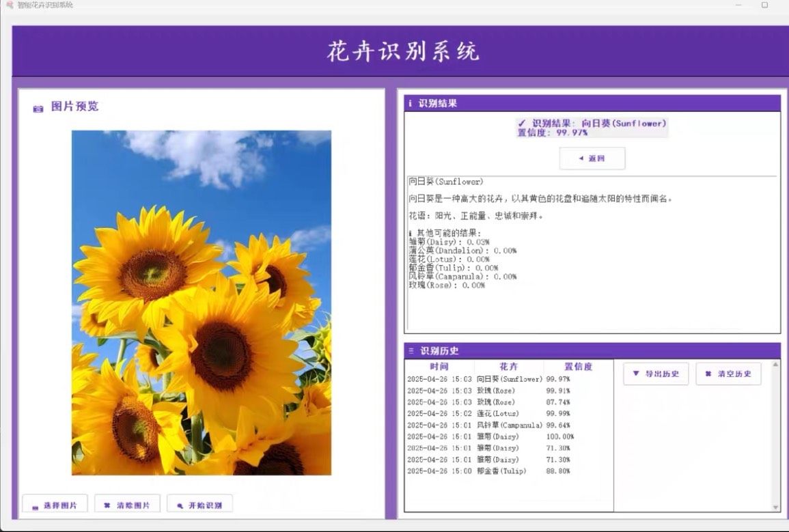Export history via the 导出历史 button
789x532 pixels.
pos(656,374)
